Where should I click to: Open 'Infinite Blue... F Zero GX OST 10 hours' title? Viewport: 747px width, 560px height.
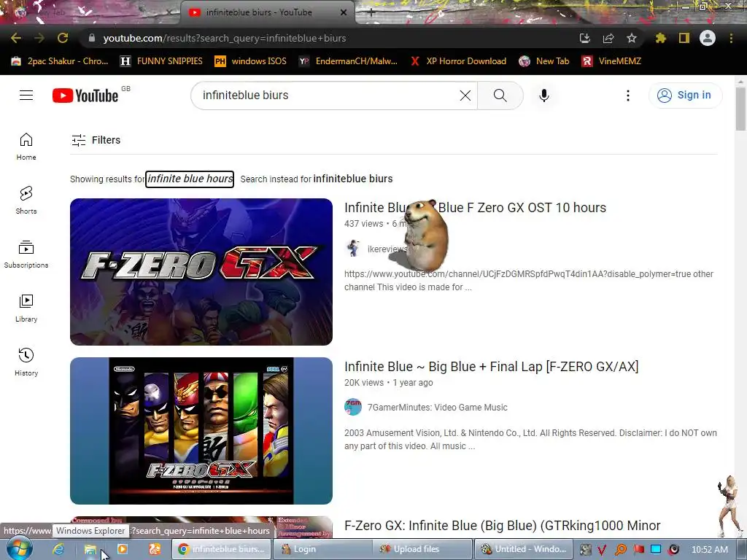point(475,208)
